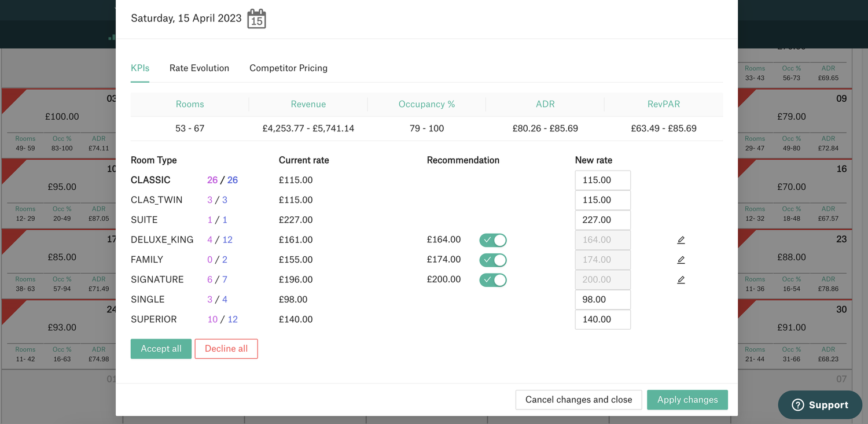
Task: Open CLASSIC room availability link showing 26
Action: 213,180
